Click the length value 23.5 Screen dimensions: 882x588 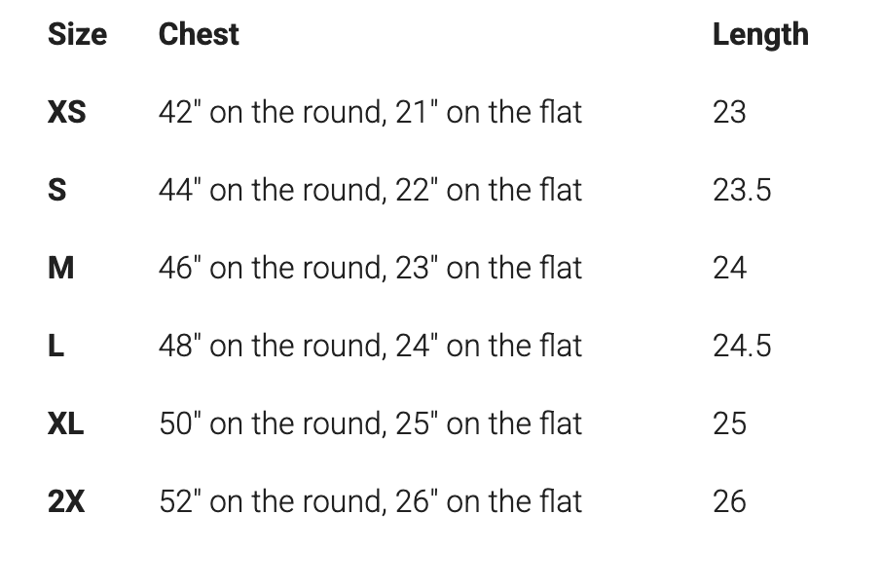(741, 190)
